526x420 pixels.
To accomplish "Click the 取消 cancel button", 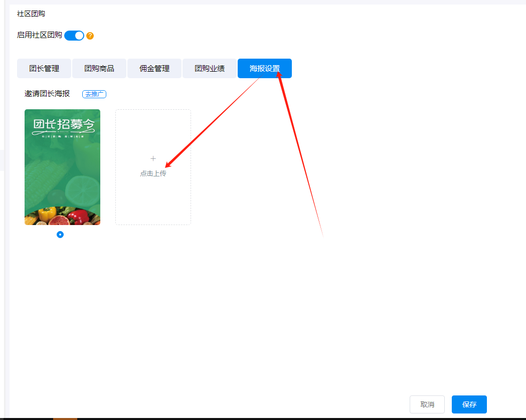I will click(x=427, y=404).
